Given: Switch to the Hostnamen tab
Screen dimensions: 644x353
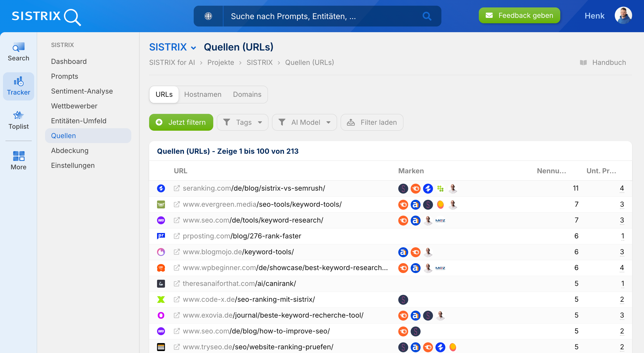Looking at the screenshot, I should [203, 94].
